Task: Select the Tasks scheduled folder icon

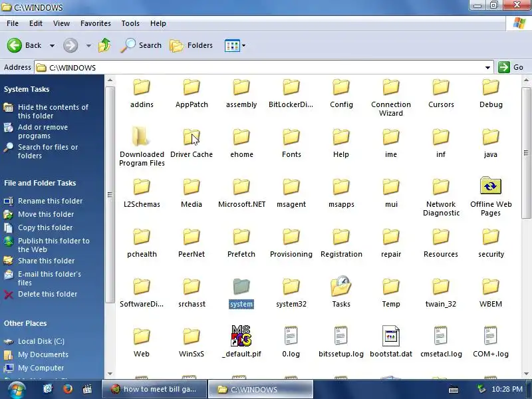Action: [341, 286]
